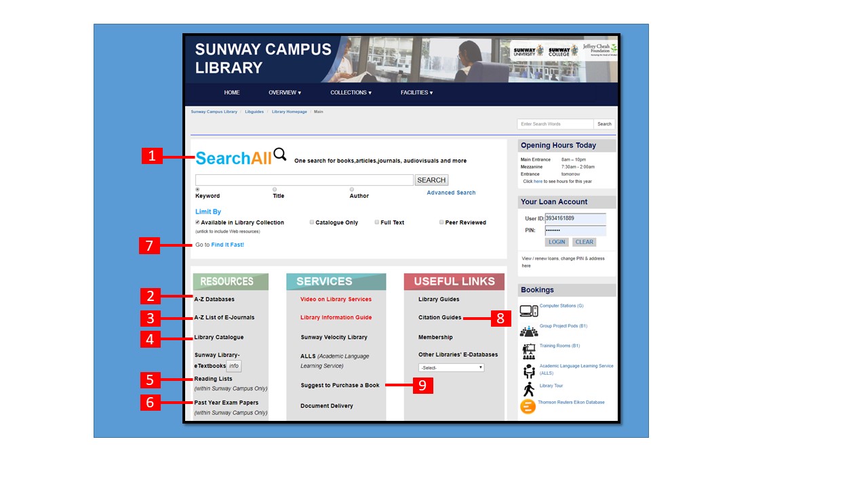
Task: Click the Sunway University logo
Action: (528, 51)
